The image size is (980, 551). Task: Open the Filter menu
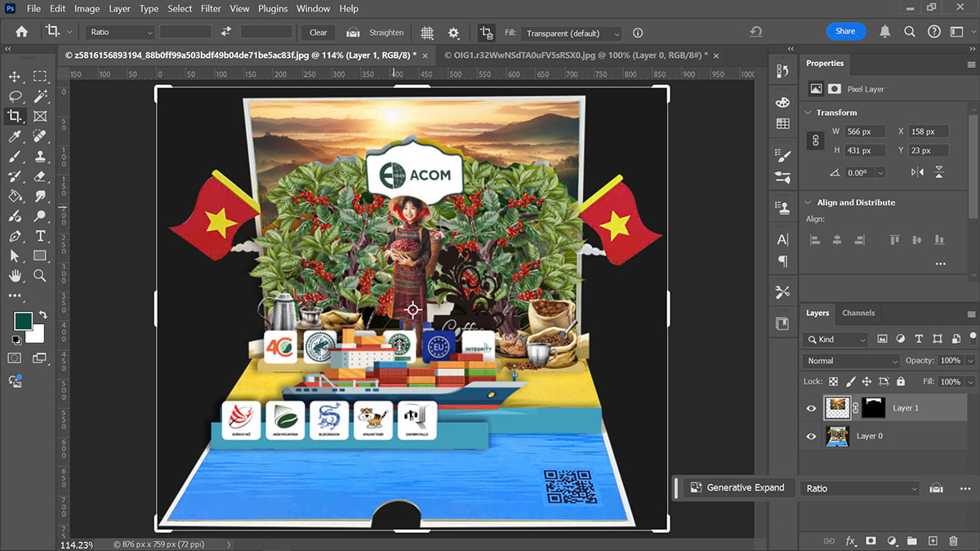point(211,9)
